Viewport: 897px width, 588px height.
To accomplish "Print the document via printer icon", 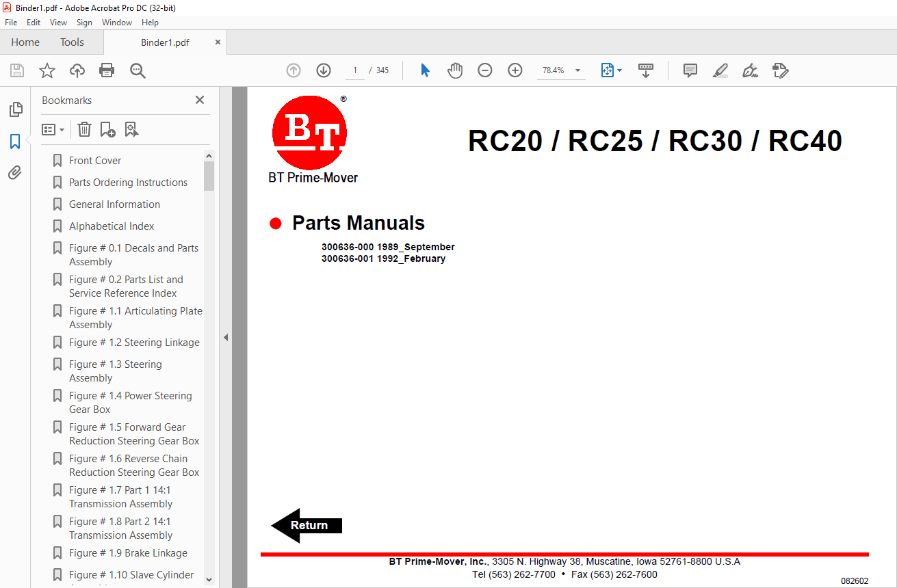I will pyautogui.click(x=107, y=70).
